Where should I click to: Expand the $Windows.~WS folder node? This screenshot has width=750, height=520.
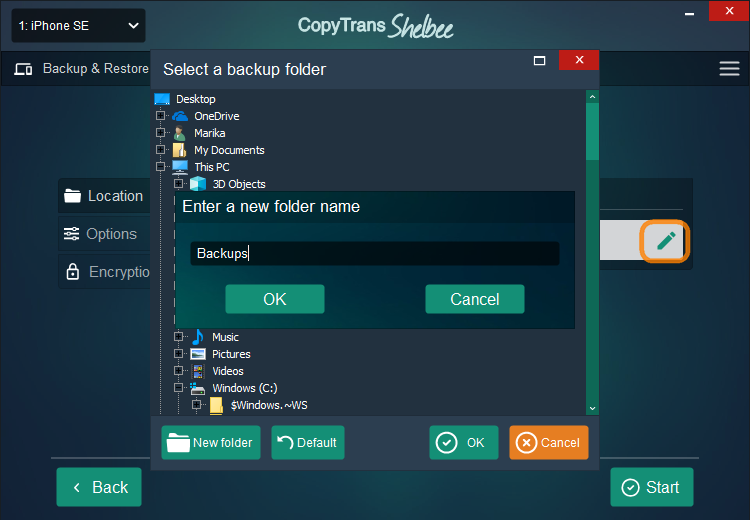coord(197,405)
